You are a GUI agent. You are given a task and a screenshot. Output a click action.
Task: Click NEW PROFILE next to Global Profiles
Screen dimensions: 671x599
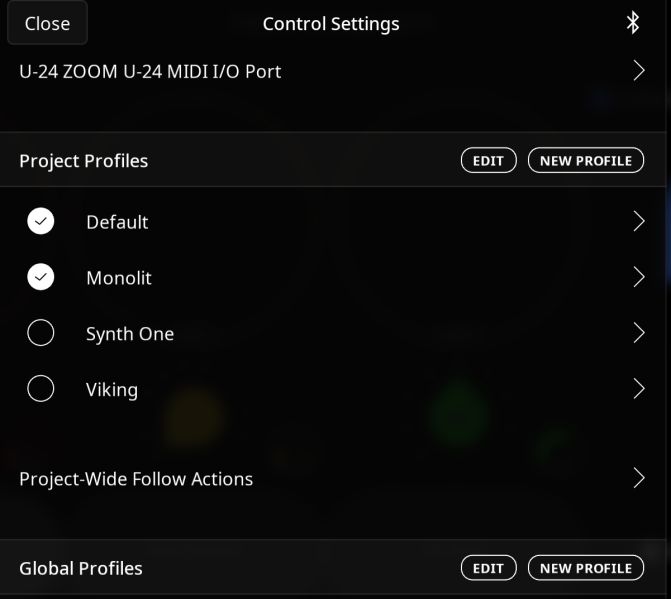pyautogui.click(x=585, y=568)
